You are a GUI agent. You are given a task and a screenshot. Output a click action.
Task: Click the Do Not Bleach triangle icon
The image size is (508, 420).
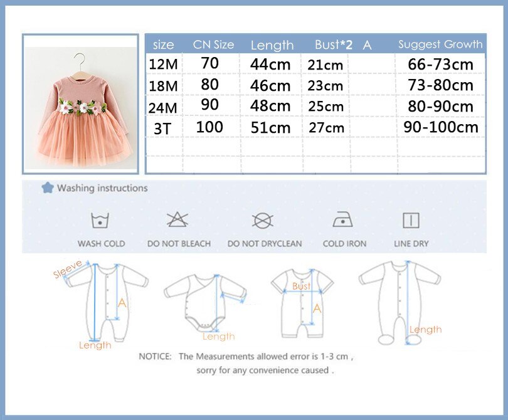coord(178,220)
